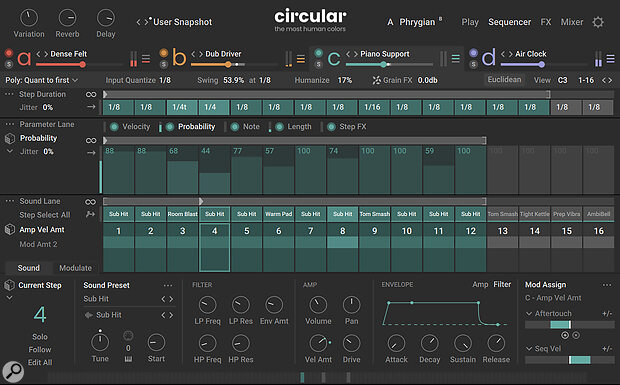Click Step Duration direction arrow icon
Image resolution: width=620 pixels, height=385 pixels.
point(91,107)
